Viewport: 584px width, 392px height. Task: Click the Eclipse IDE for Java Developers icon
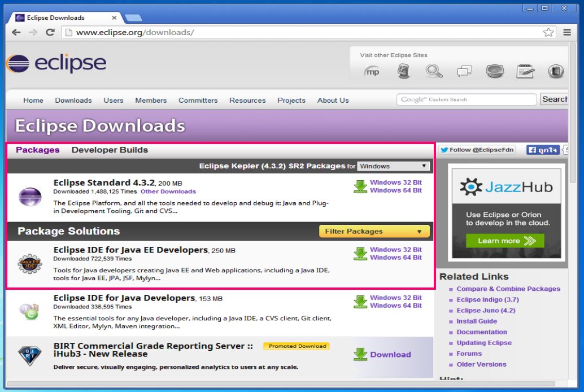click(29, 312)
